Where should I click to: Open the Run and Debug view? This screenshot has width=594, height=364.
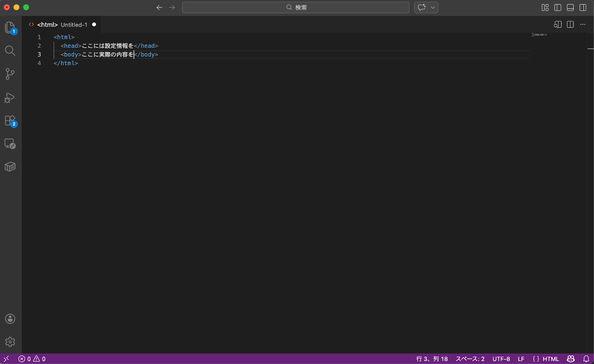[x=10, y=98]
